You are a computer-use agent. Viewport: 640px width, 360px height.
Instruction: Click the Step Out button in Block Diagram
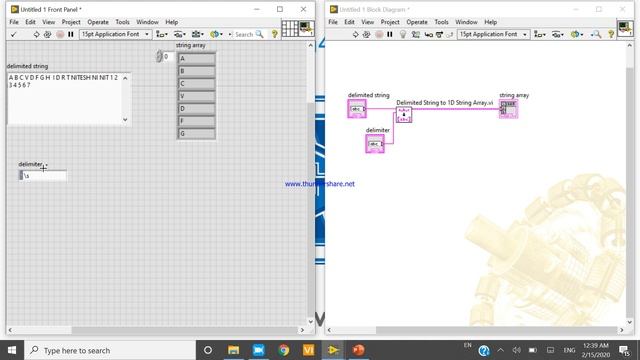pos(449,35)
